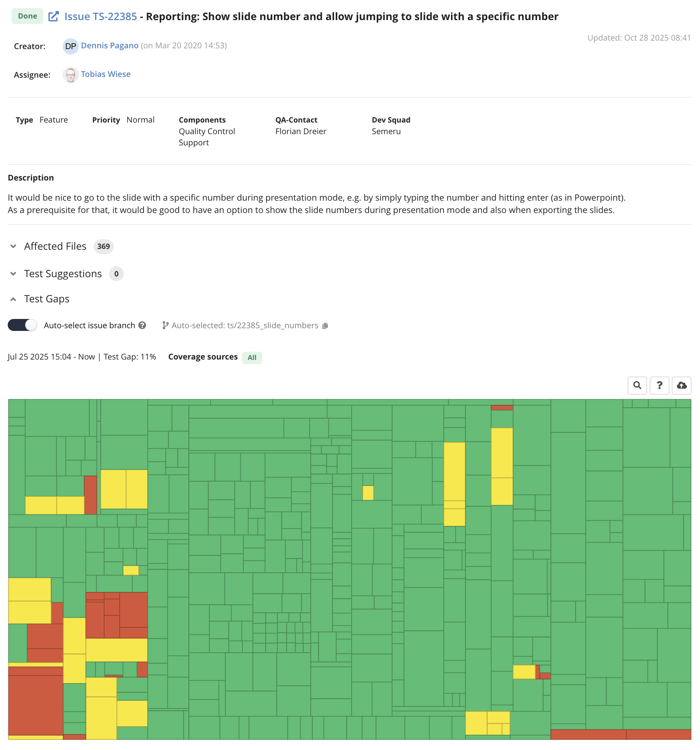Open Tobias Wiese's profile link
The width and height of the screenshot is (700, 750).
coord(106,74)
